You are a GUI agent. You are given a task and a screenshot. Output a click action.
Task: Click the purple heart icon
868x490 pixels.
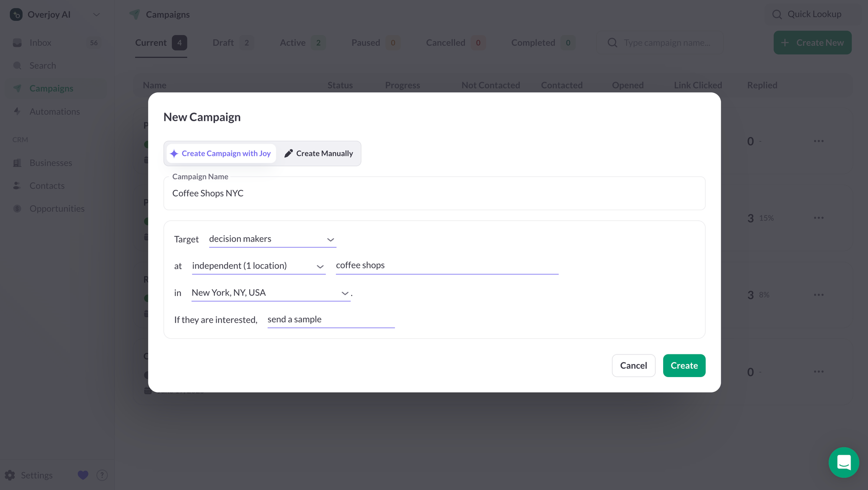pyautogui.click(x=83, y=475)
